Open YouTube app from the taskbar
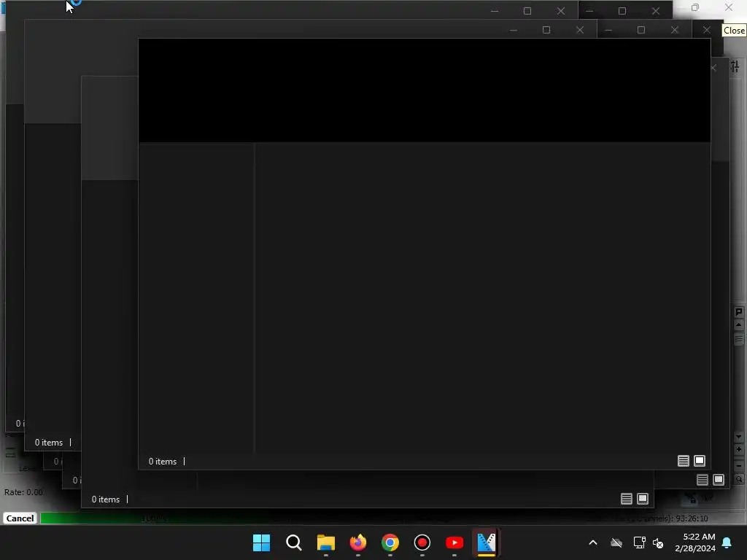This screenshot has width=747, height=560. tap(454, 542)
